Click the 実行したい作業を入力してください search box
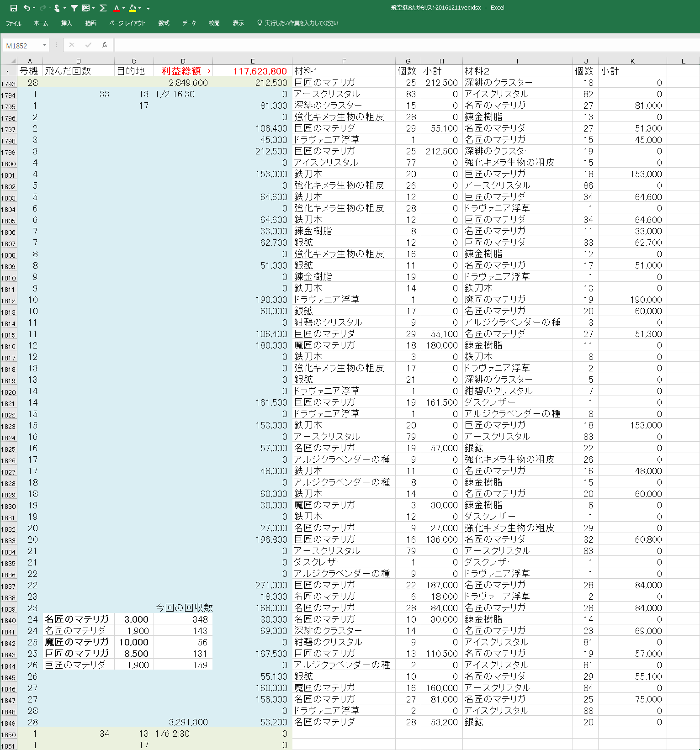The image size is (700, 750). [x=301, y=23]
